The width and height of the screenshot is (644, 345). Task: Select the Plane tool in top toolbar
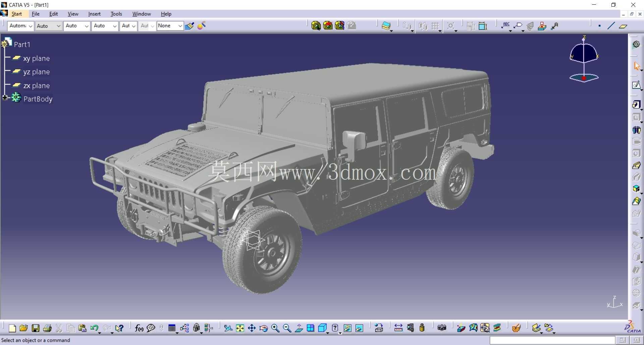click(x=623, y=26)
